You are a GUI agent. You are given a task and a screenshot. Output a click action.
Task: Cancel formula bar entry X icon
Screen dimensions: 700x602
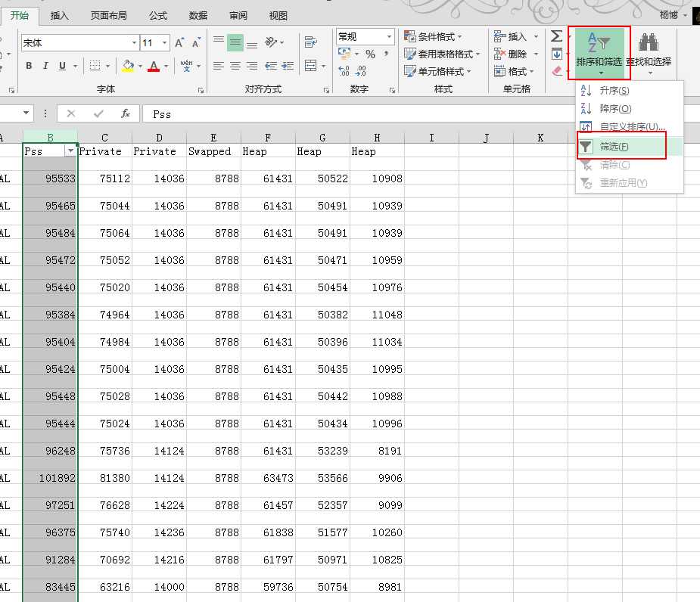(x=70, y=113)
